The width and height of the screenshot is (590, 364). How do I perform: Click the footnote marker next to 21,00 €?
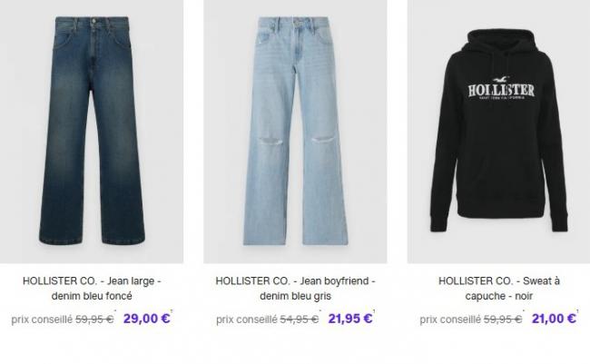coord(578,311)
